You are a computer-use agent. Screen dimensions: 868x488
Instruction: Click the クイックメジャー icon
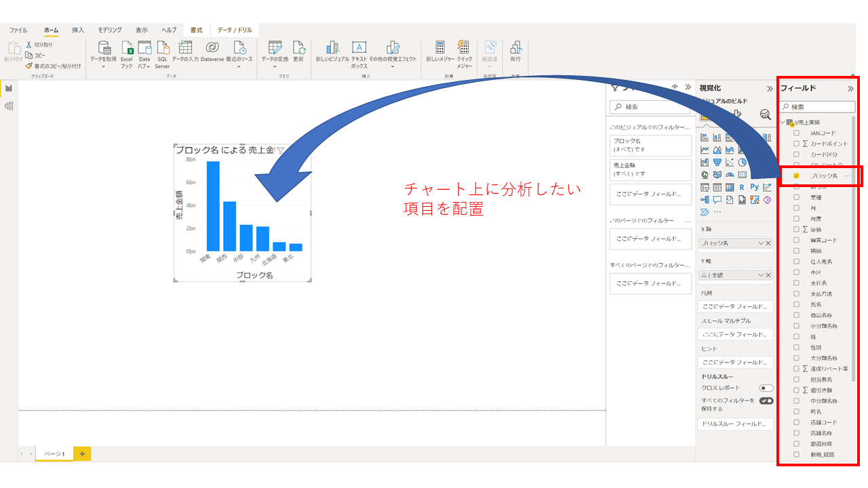[464, 47]
